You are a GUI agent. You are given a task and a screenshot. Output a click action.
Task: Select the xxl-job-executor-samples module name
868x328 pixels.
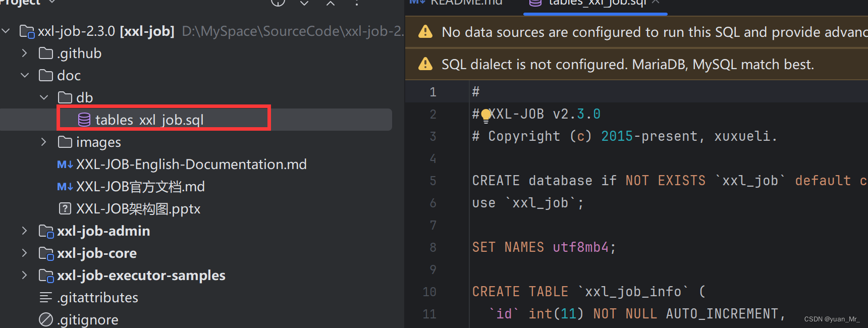(141, 276)
